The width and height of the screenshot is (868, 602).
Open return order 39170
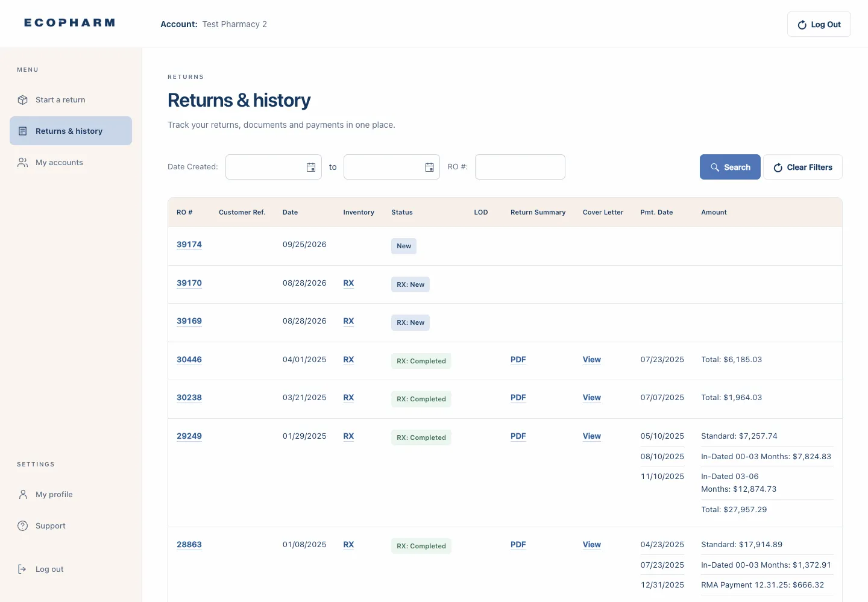coord(189,283)
